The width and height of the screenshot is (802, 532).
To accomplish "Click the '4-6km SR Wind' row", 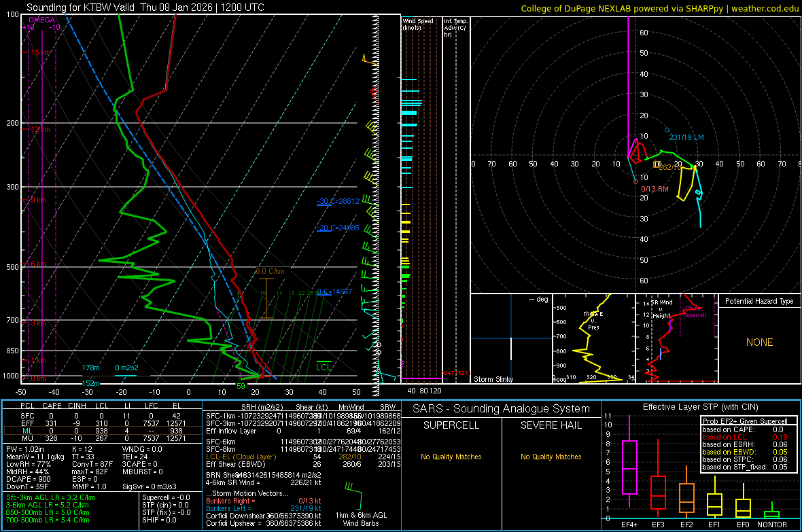I will 264,482.
